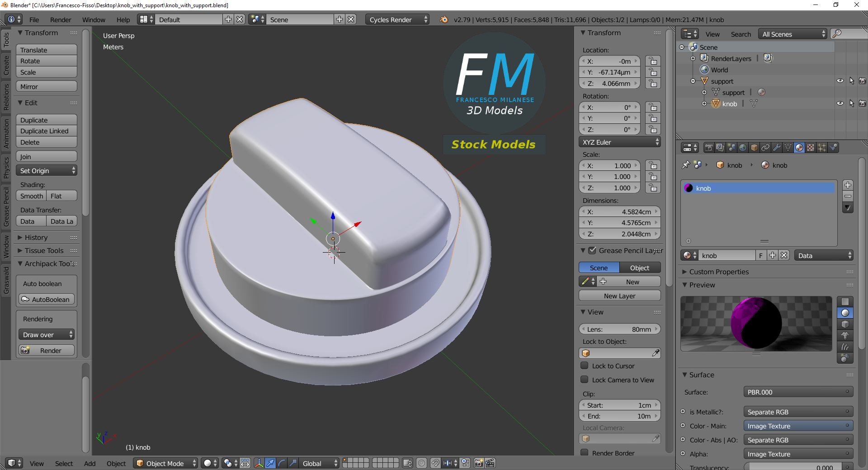Select sphere preview type icon

845,313
